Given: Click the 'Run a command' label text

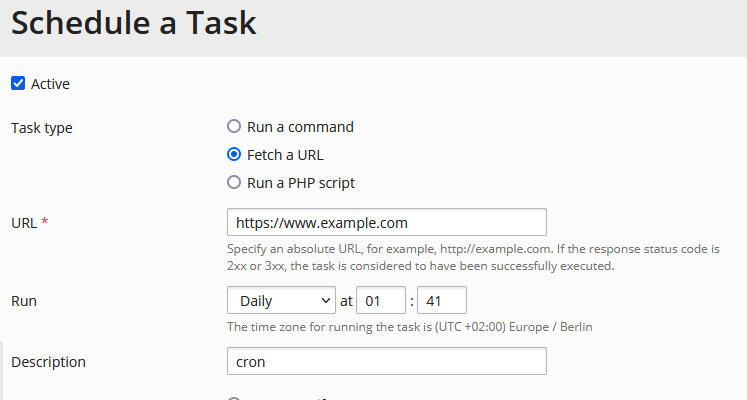Looking at the screenshot, I should [x=301, y=127].
